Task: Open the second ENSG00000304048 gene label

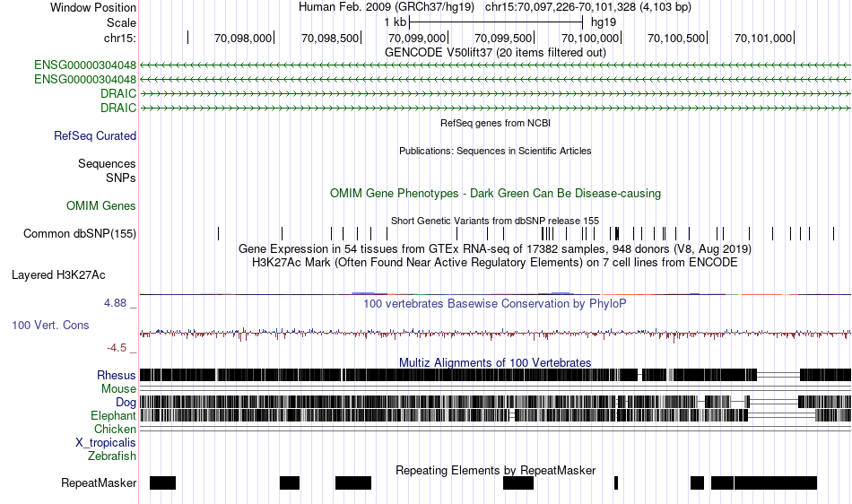Action: pyautogui.click(x=85, y=79)
